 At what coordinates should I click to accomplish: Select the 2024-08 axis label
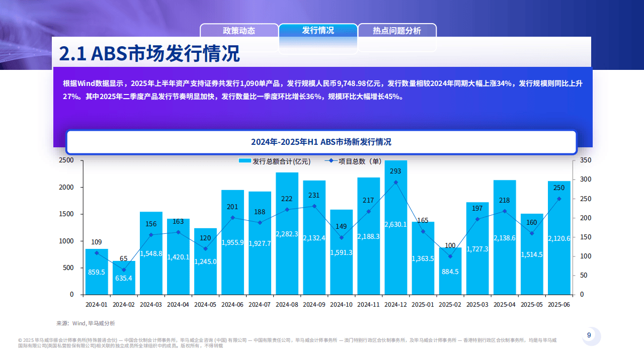[x=286, y=304]
